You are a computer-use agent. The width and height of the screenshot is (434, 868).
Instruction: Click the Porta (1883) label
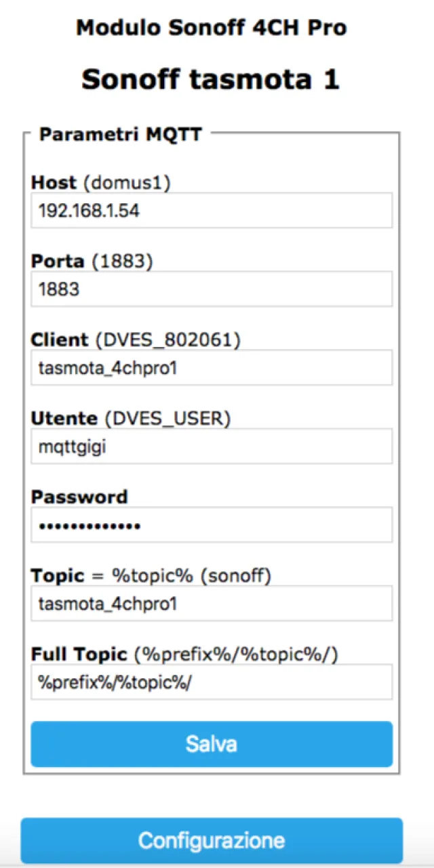(x=83, y=261)
